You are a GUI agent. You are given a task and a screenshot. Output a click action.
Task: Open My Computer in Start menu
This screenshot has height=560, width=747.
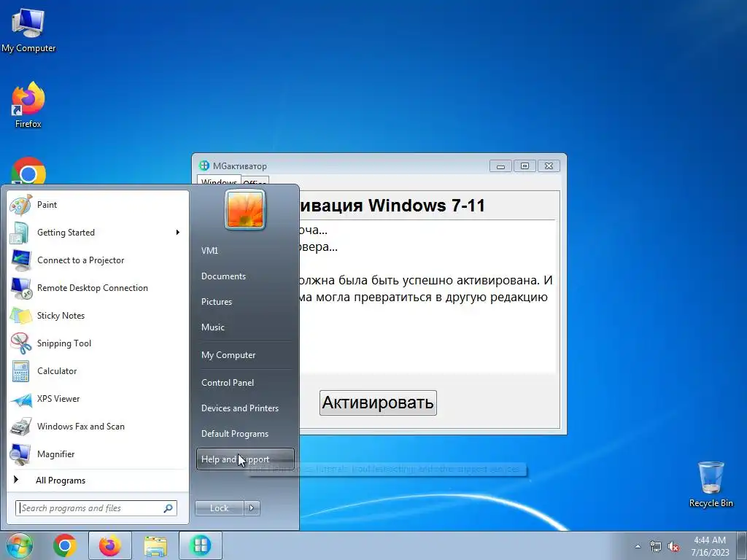tap(228, 355)
